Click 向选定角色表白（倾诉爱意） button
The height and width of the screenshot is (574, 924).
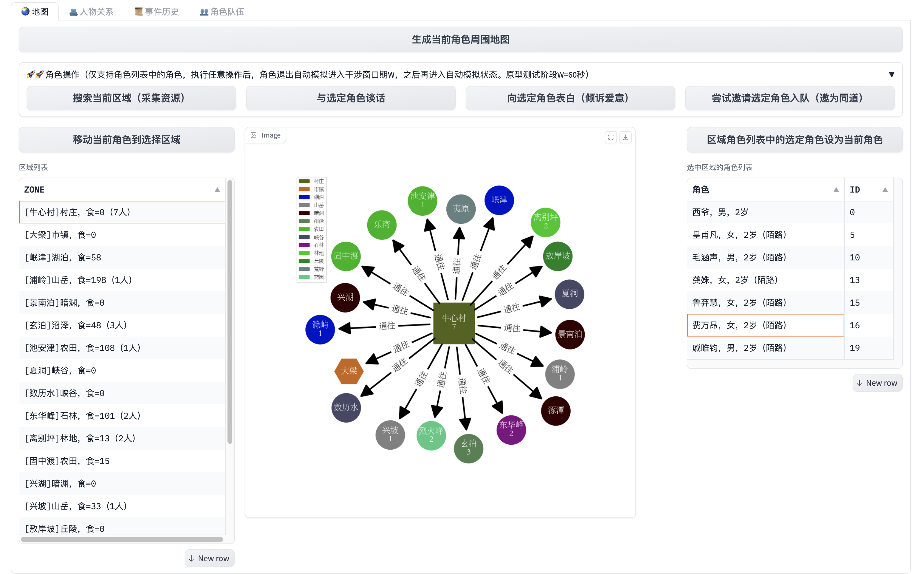570,98
